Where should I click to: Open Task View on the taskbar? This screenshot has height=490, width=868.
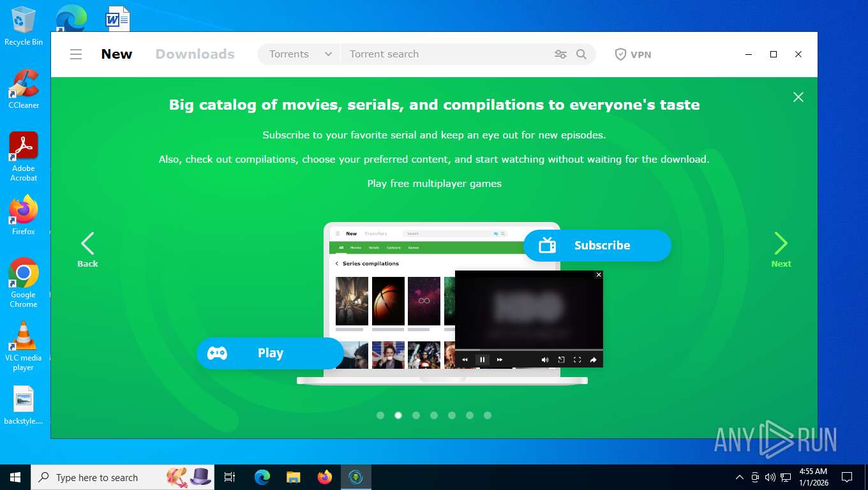(230, 477)
